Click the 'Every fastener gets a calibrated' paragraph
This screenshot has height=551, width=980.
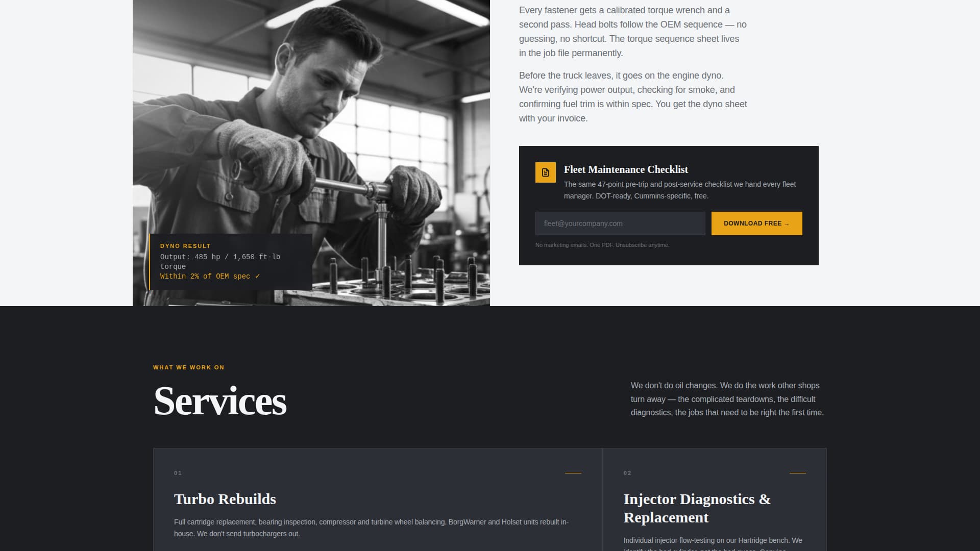click(633, 32)
